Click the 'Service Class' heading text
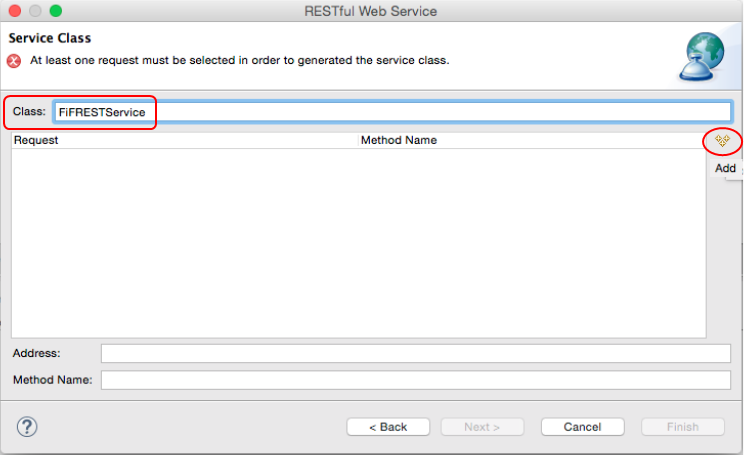Viewport: 744px width, 456px height. pos(50,38)
